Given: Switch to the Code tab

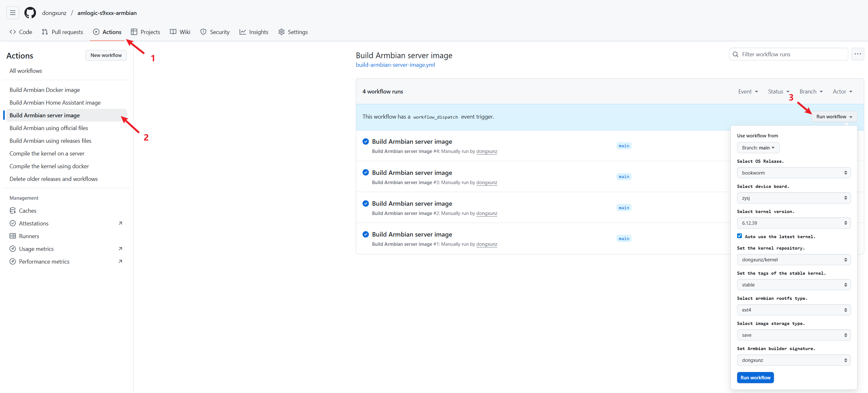Looking at the screenshot, I should click(x=21, y=32).
